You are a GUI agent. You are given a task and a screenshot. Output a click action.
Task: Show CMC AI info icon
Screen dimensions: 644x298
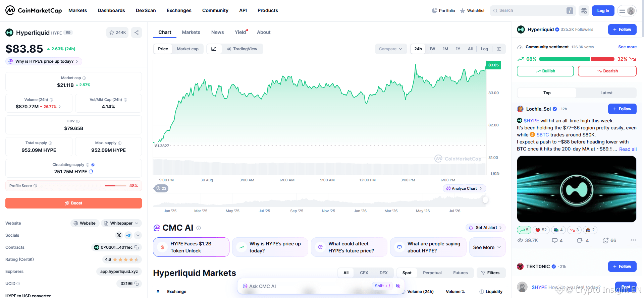pyautogui.click(x=199, y=228)
